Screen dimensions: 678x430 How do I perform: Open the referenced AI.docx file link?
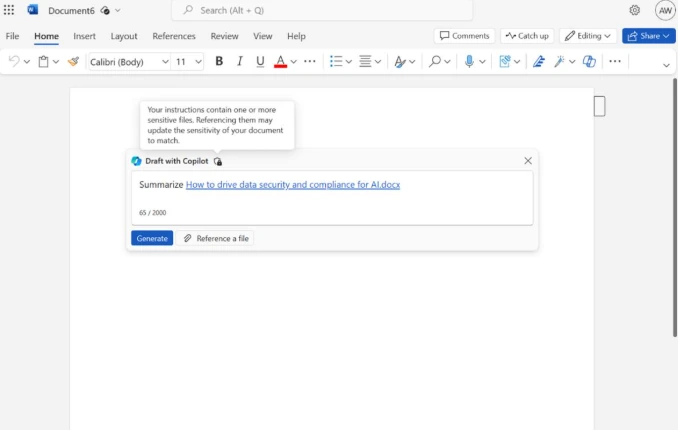pos(293,185)
